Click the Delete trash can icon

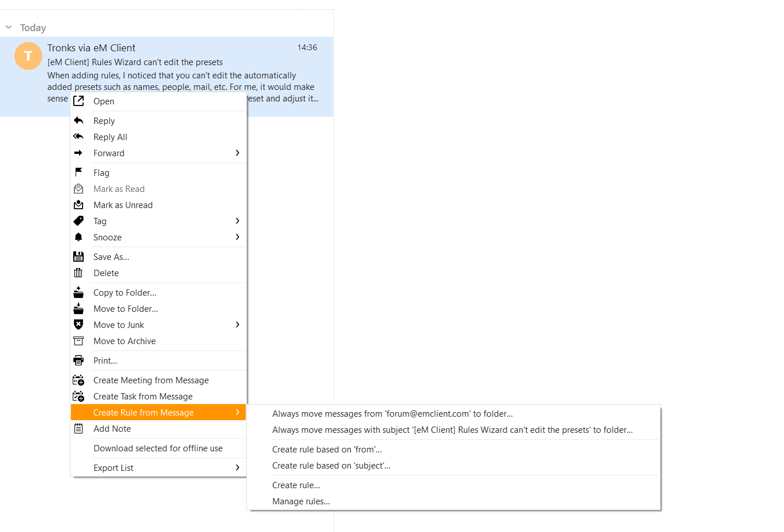78,273
